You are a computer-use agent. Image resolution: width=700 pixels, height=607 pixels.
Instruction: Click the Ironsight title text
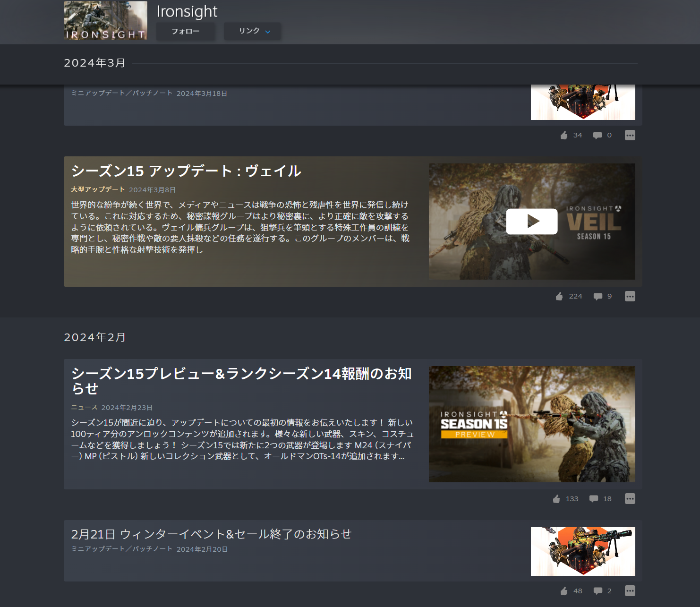[187, 11]
